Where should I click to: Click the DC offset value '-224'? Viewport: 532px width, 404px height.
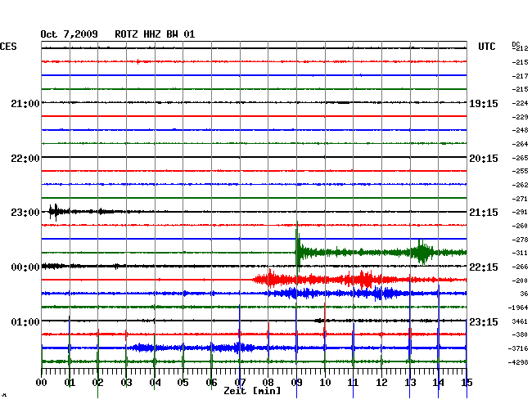click(520, 103)
